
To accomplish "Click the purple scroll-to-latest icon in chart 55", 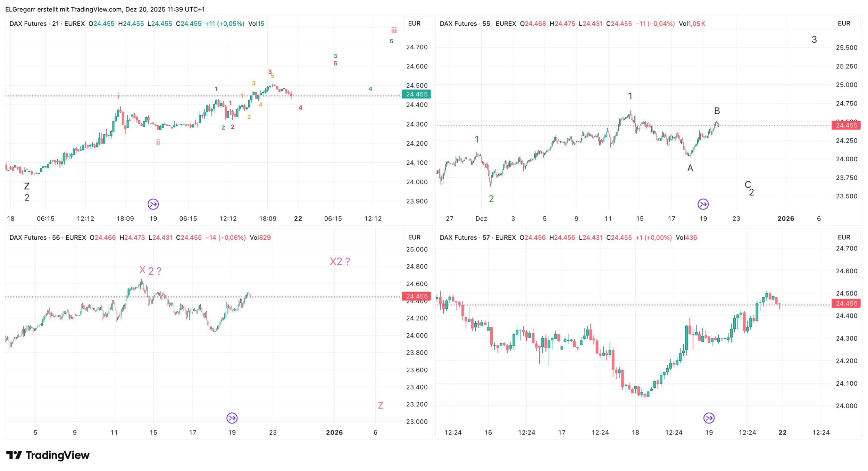I will click(703, 204).
